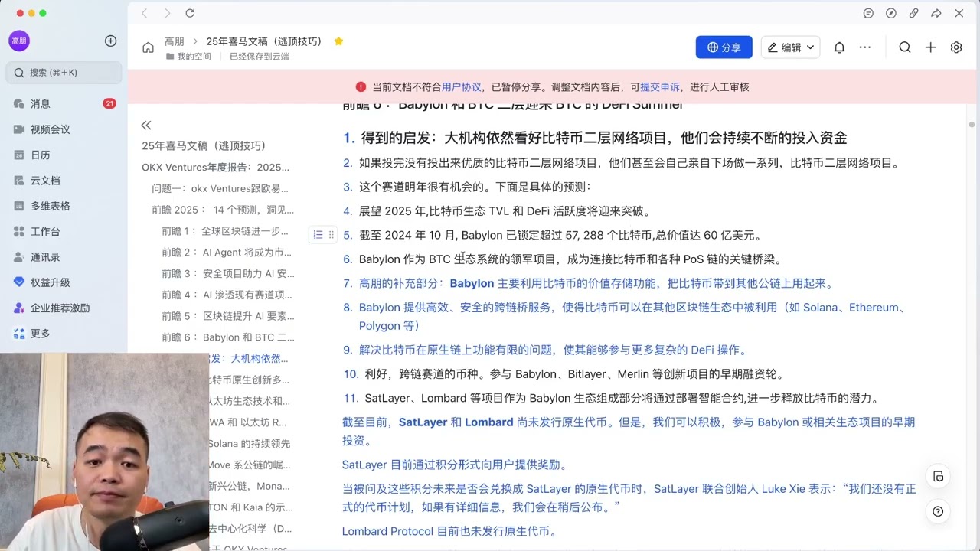Click the document title in breadcrumb
The width and height of the screenshot is (980, 551).
tap(264, 41)
